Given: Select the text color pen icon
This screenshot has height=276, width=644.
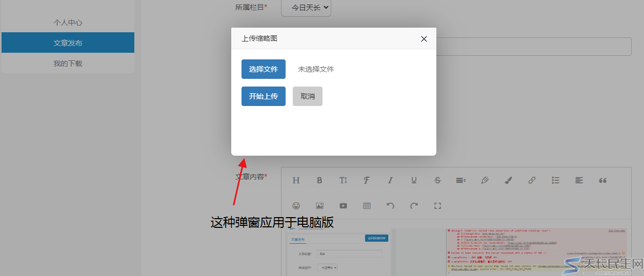Looking at the screenshot, I should (x=485, y=180).
